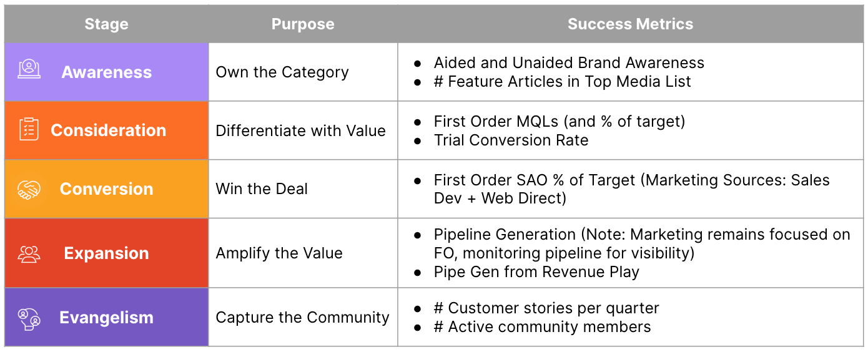868x352 pixels.
Task: Click the Expansion people group icon
Action: click(x=29, y=254)
